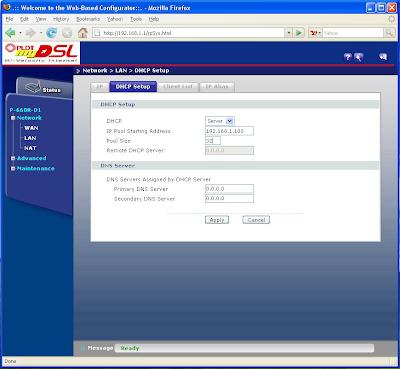Open the View menu

pos(41,19)
